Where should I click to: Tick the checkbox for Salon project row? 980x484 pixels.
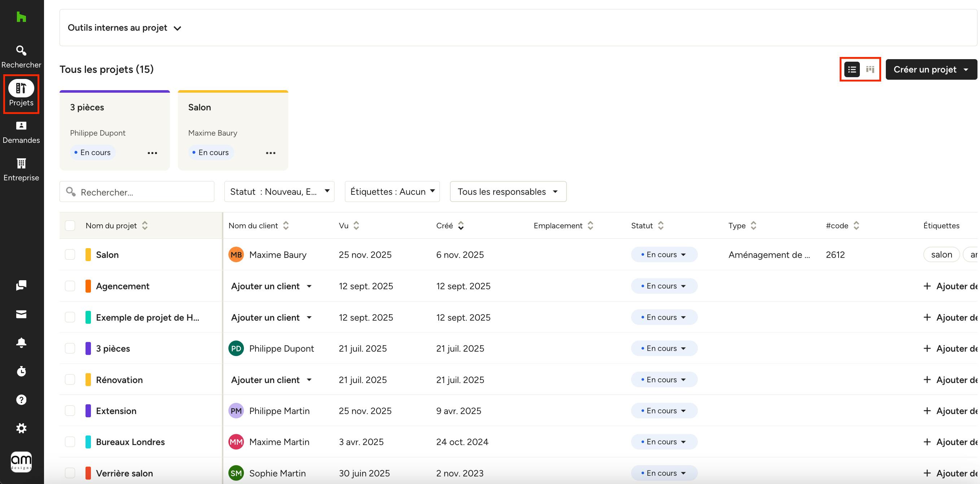click(70, 254)
